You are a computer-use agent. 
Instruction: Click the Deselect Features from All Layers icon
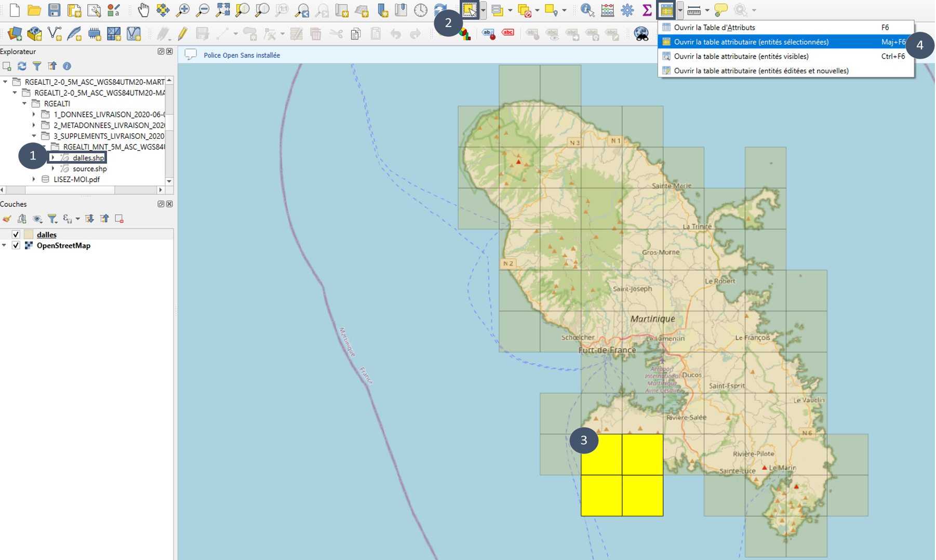click(x=525, y=10)
